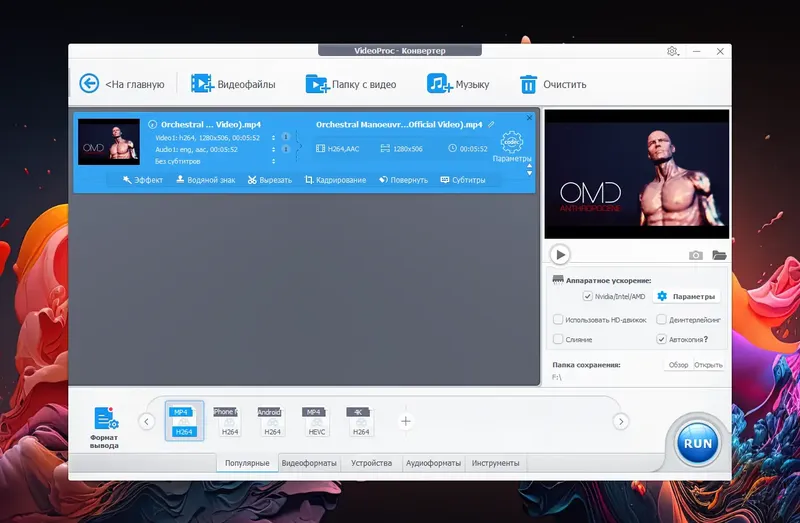Screen dimensions: 800x523
Task: Show info for Video1 stream
Action: pyautogui.click(x=286, y=137)
